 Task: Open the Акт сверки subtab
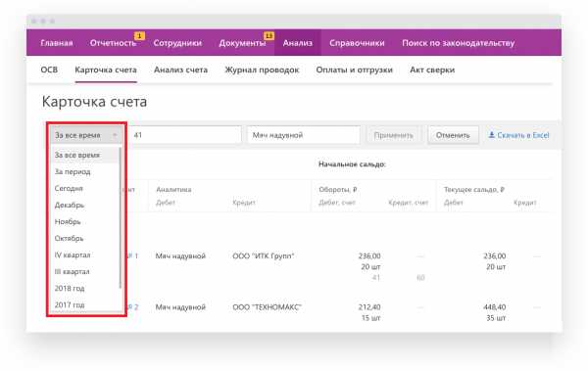432,70
